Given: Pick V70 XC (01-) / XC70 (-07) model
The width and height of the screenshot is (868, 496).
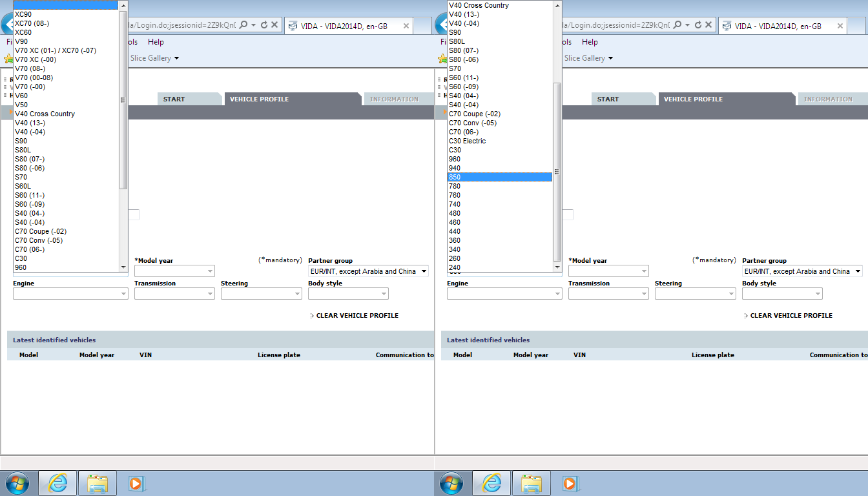Looking at the screenshot, I should [x=66, y=50].
